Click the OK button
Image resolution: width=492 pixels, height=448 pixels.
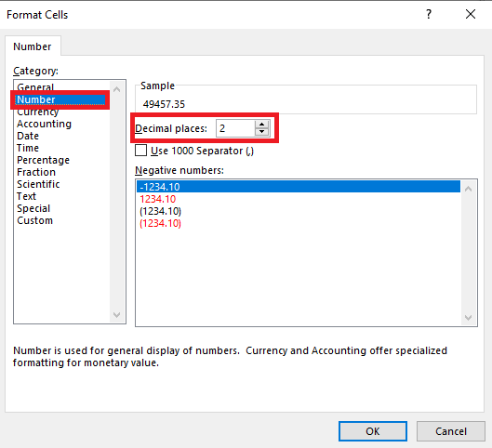point(373,431)
